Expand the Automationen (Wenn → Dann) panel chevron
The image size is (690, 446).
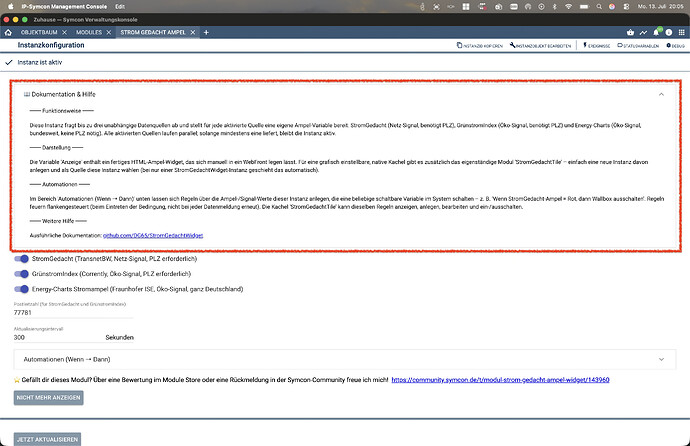coord(661,359)
